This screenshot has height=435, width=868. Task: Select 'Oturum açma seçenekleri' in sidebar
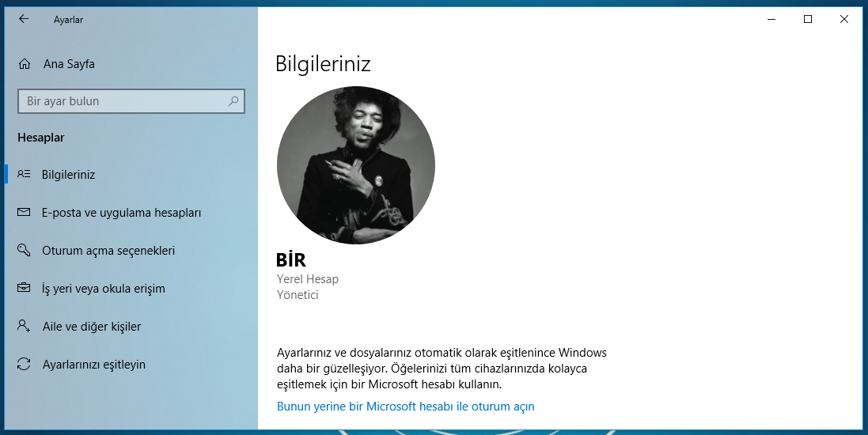click(108, 251)
